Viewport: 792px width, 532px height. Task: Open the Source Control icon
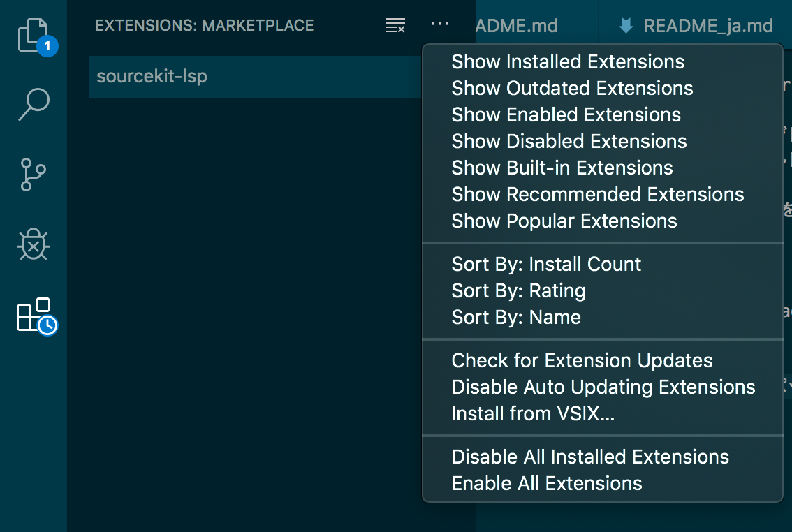(x=34, y=175)
